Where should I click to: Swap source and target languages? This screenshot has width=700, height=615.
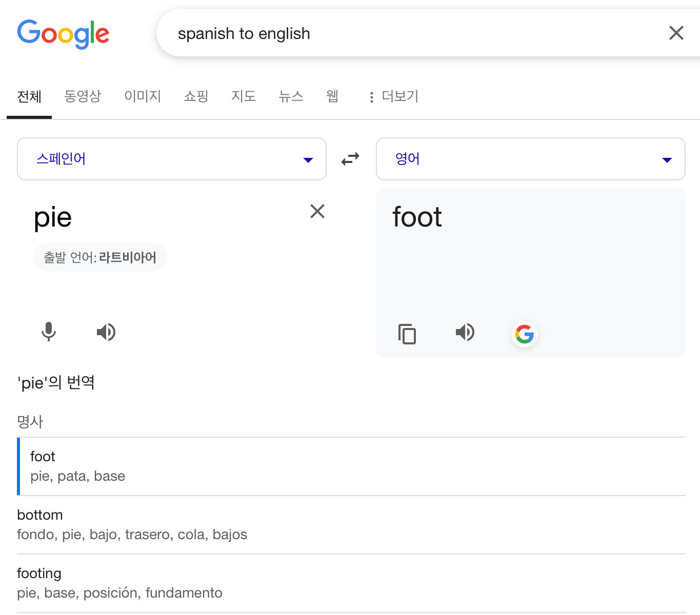click(350, 159)
